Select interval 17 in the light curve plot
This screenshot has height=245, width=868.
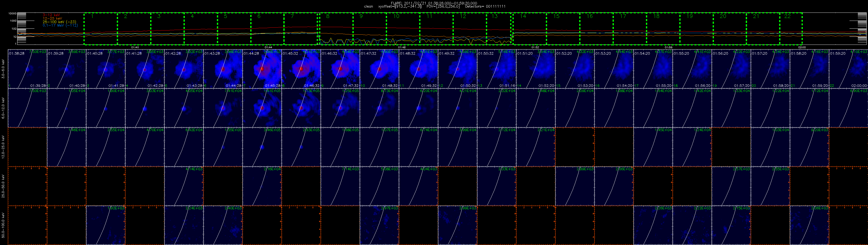coord(630,29)
